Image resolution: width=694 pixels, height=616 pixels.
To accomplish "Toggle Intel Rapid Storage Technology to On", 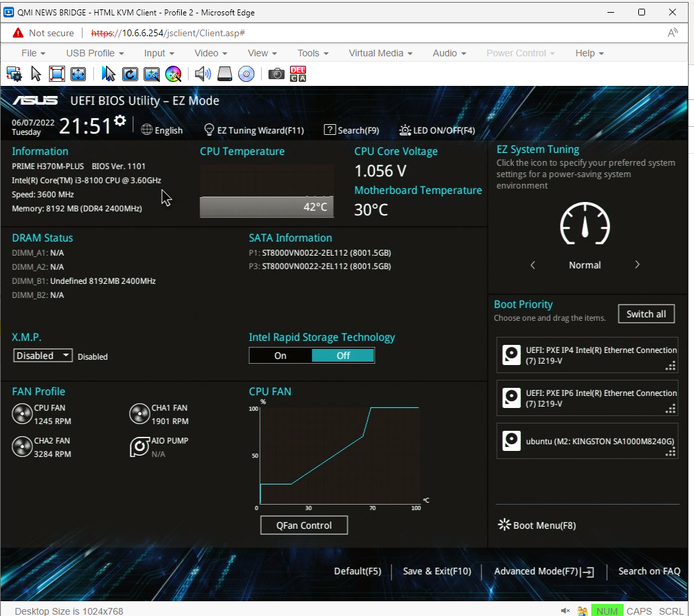I will (280, 355).
